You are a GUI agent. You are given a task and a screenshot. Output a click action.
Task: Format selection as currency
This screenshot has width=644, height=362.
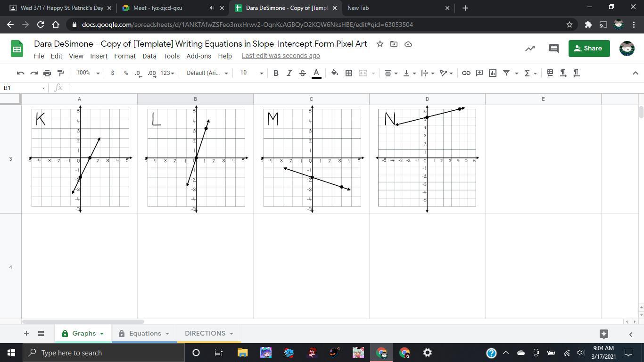[x=112, y=73]
